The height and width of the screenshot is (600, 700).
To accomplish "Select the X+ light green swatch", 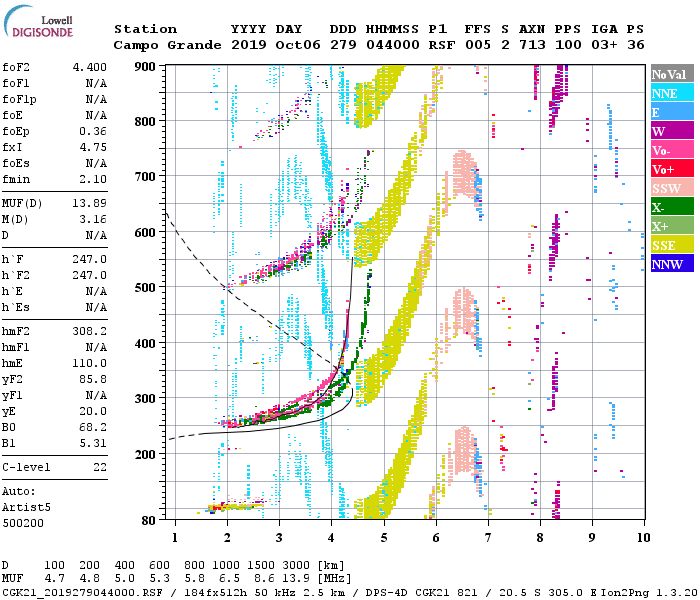I will point(672,226).
